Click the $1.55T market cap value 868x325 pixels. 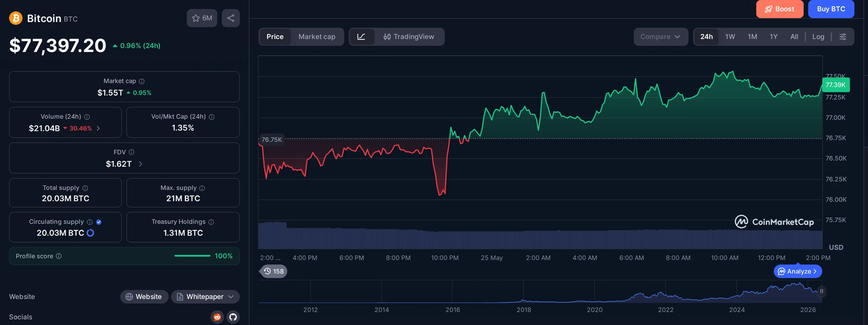[x=110, y=93]
